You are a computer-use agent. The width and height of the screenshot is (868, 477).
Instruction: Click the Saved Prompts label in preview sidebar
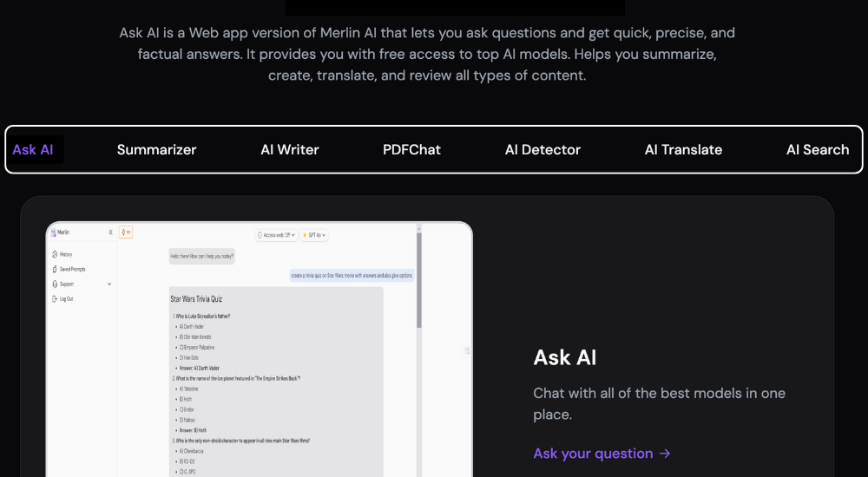point(73,270)
